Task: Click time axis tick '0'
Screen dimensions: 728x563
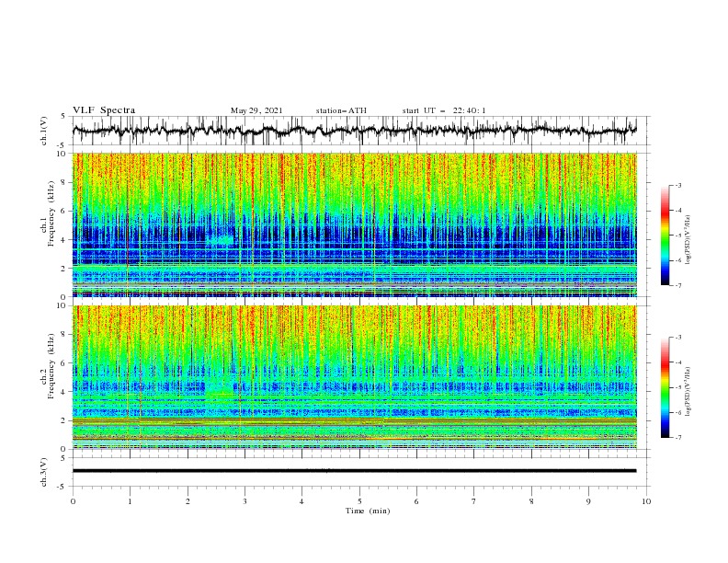Action: point(73,501)
